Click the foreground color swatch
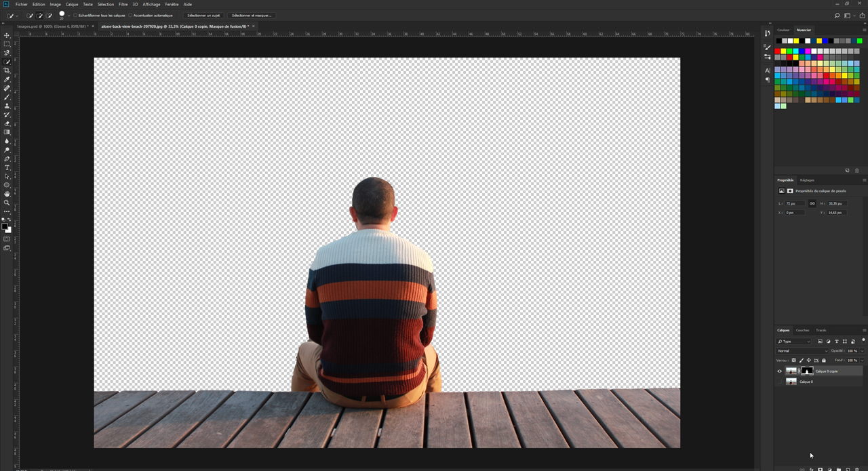Viewport: 868px width, 471px height. [5, 227]
